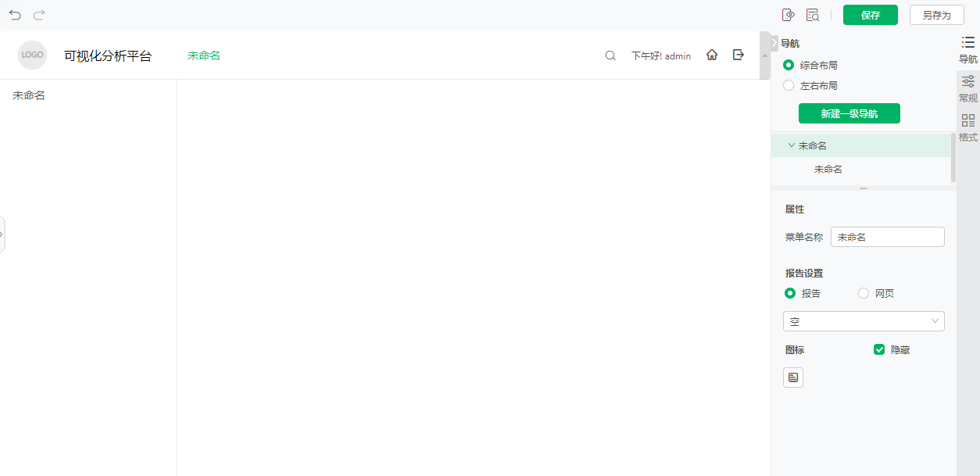This screenshot has width=980, height=476.
Task: Switch to the 格式 side tab
Action: point(968,127)
